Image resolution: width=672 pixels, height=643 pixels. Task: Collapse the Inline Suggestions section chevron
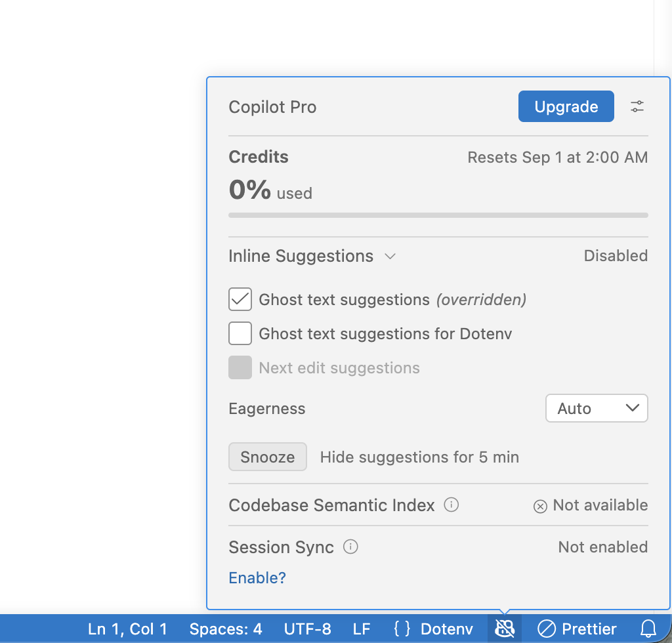(390, 256)
